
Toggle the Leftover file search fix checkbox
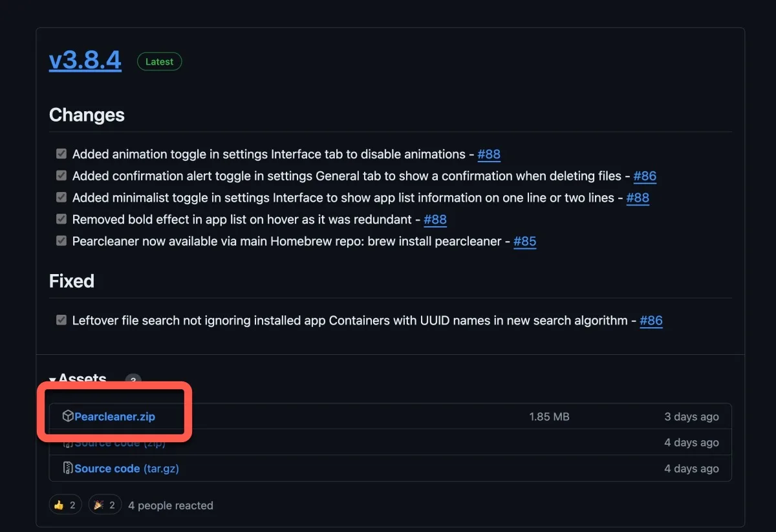pos(61,320)
